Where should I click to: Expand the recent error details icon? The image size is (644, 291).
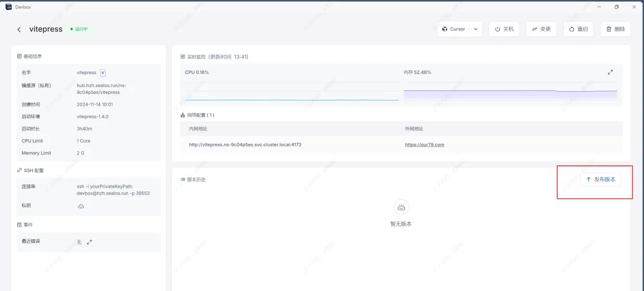pyautogui.click(x=90, y=242)
